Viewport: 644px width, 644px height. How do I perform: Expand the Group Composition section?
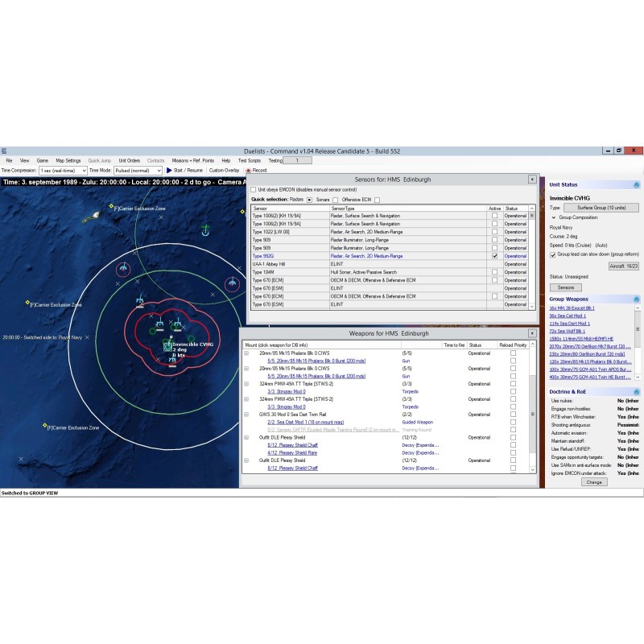tap(553, 217)
